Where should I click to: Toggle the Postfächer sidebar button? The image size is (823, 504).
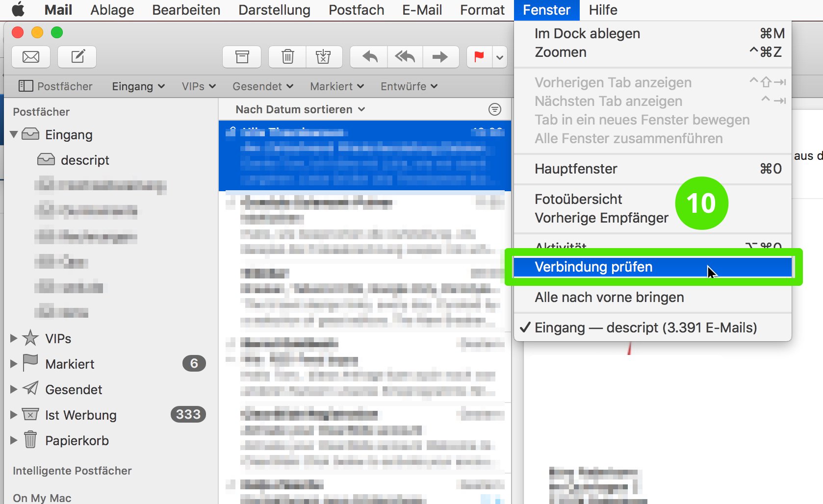click(x=55, y=86)
